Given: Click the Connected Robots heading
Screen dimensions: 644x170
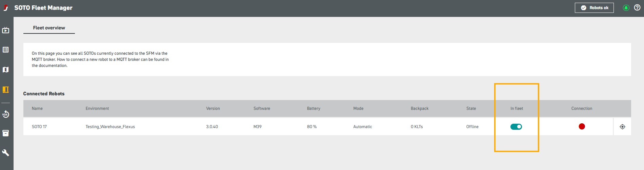Looking at the screenshot, I should pyautogui.click(x=44, y=94).
